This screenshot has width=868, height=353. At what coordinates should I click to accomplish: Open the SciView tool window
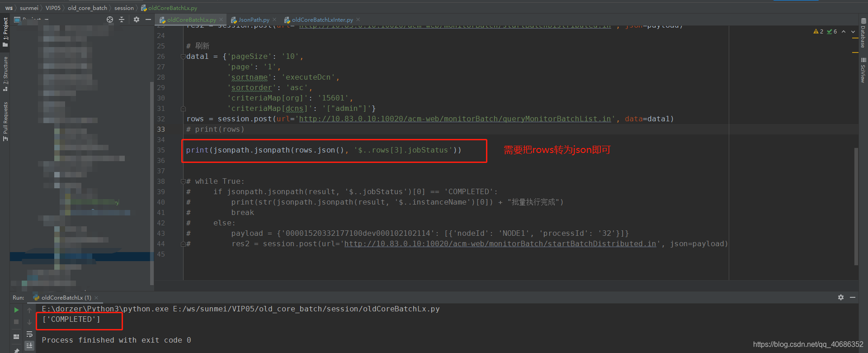[863, 70]
